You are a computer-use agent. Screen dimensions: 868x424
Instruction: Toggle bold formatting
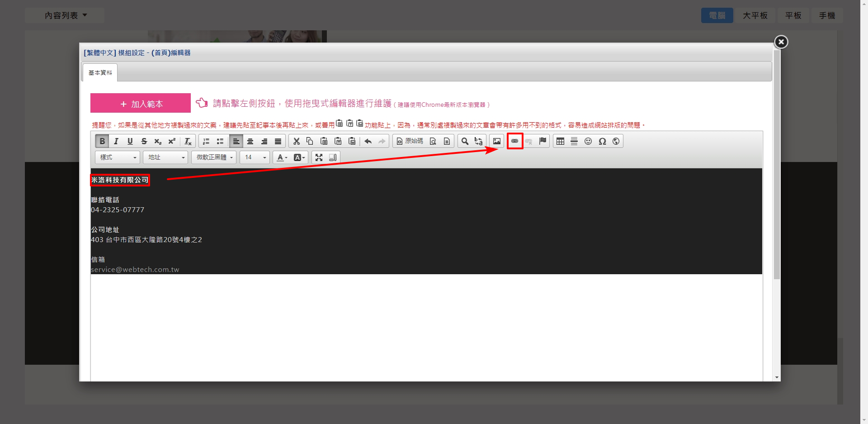(x=102, y=141)
